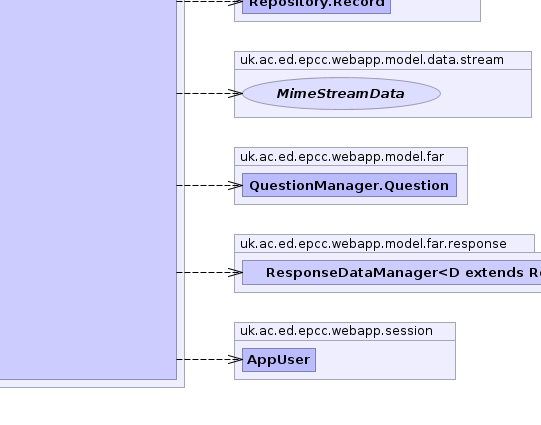
Task: Click the large blue class box on left
Action: [x=88, y=190]
